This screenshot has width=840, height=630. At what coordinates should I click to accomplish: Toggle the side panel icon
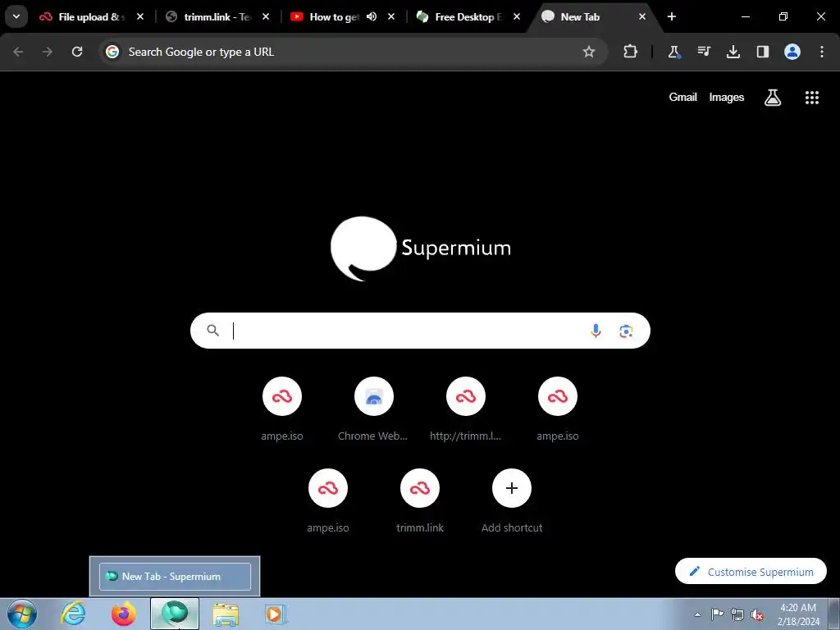[x=762, y=52]
